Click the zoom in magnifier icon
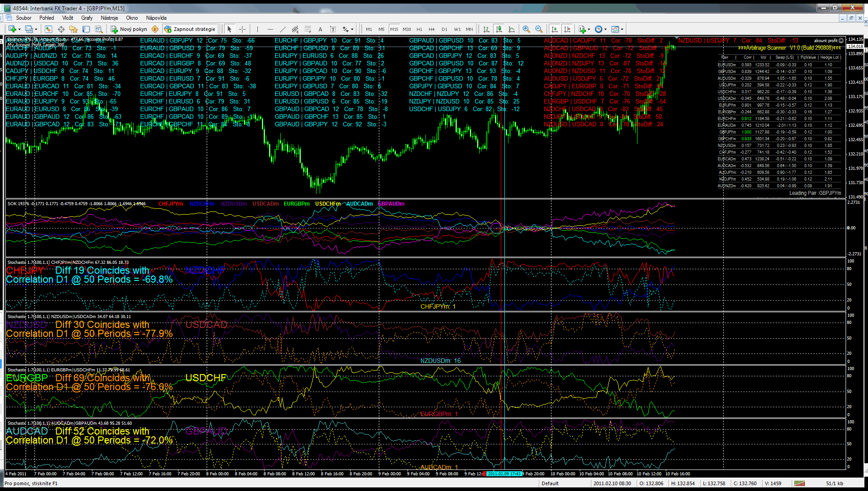This screenshot has height=491, width=868. tap(526, 29)
